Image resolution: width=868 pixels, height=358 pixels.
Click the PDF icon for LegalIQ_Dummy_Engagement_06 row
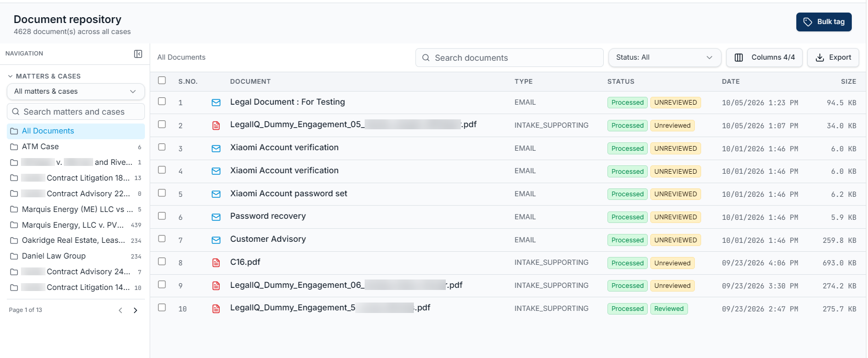pos(216,286)
